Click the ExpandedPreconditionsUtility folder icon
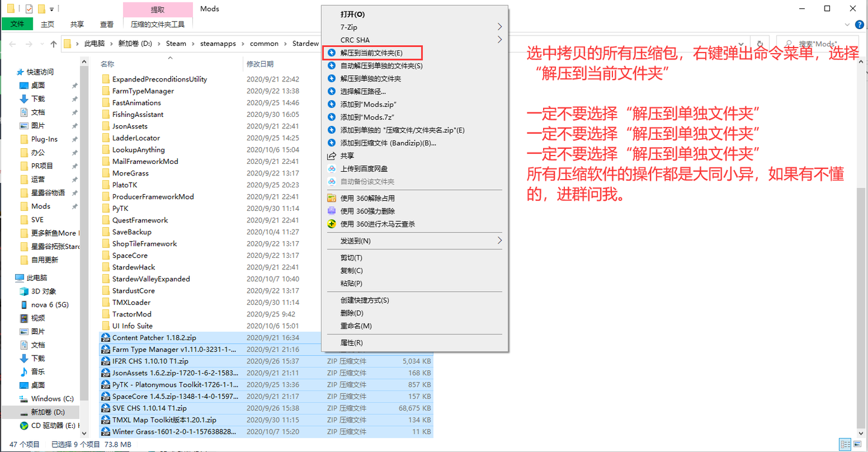Screen dimensions: 868x452 pyautogui.click(x=105, y=79)
